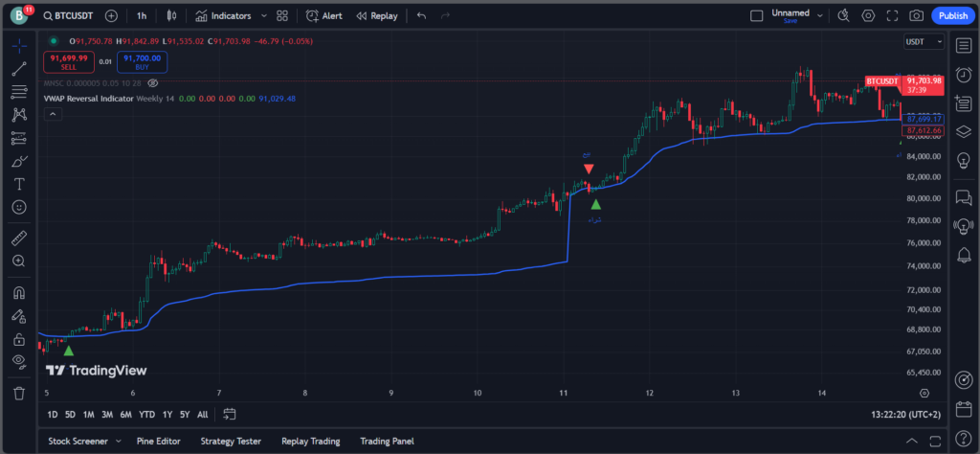Show the hidden MNSC indicator via eye

153,82
